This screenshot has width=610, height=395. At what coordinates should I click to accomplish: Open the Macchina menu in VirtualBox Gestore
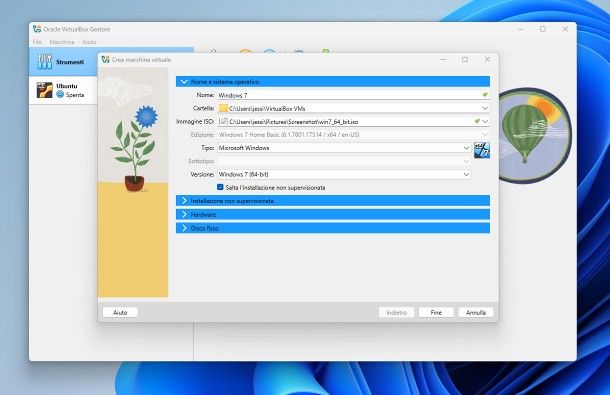point(62,42)
